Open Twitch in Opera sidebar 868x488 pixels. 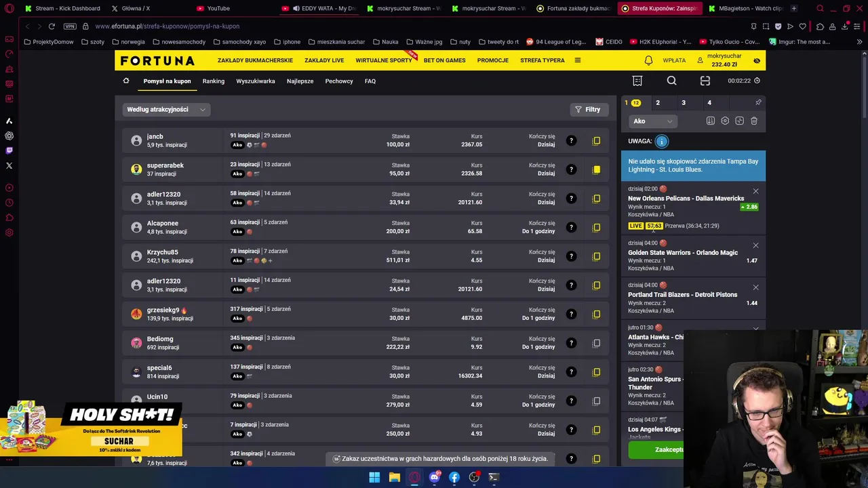(9, 150)
